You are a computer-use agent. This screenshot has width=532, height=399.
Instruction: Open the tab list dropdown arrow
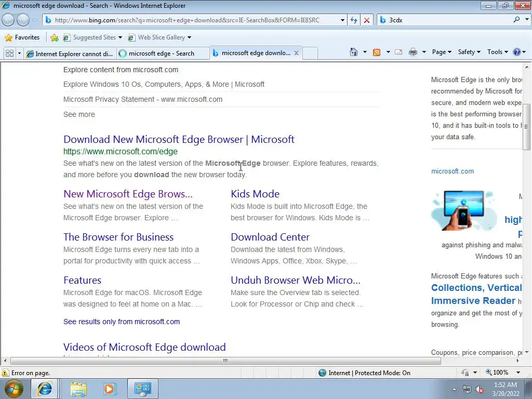click(19, 54)
